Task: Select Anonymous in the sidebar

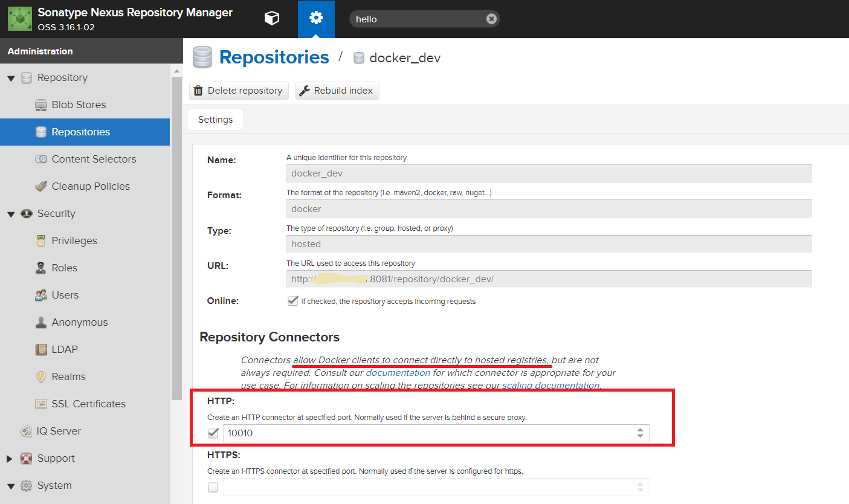Action: 80,322
